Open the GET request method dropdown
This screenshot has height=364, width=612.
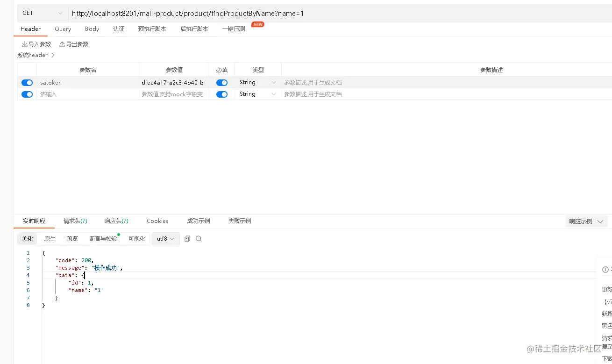pyautogui.click(x=42, y=13)
